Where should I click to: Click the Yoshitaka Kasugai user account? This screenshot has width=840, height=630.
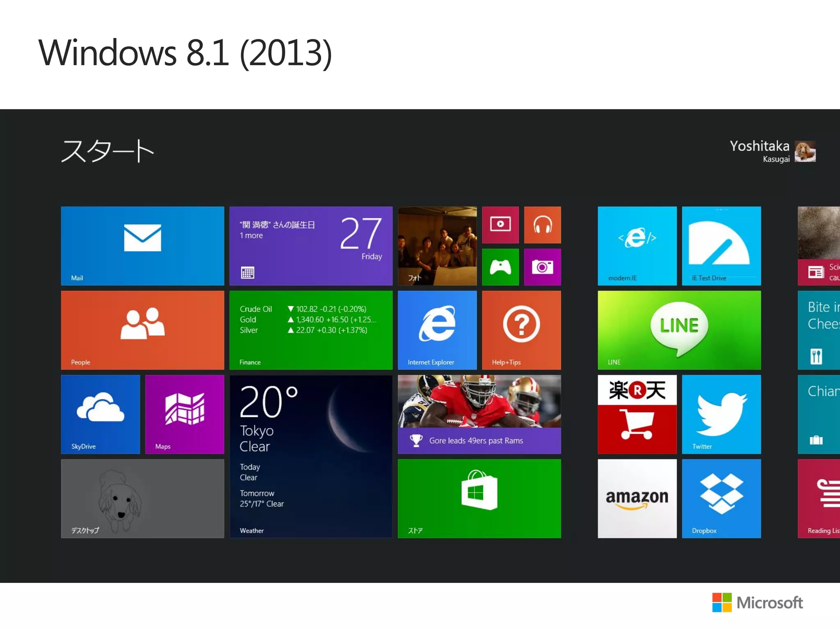coord(772,151)
